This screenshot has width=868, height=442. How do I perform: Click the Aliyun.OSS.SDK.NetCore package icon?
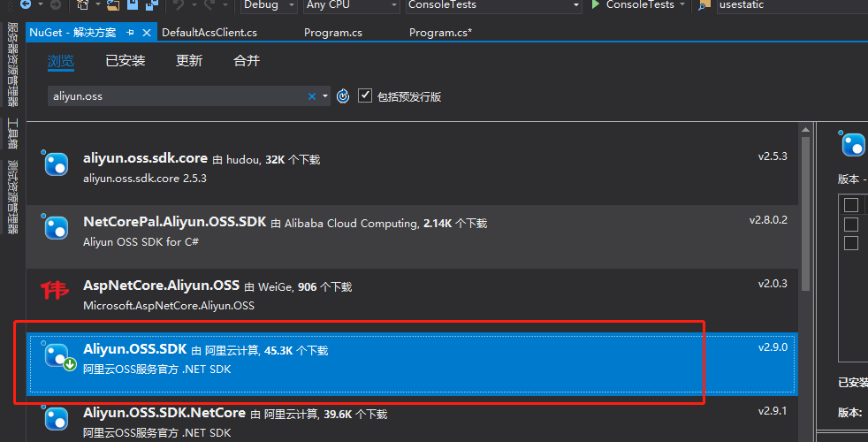coord(56,418)
